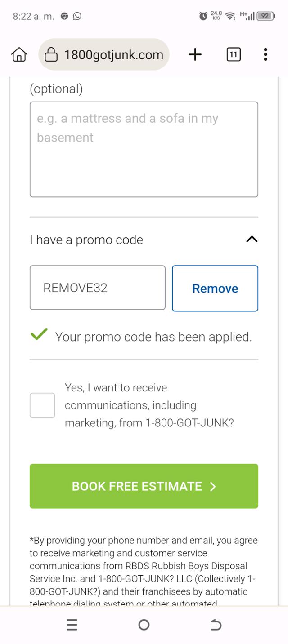This screenshot has height=644, width=288.
Task: Tap the Android recent apps icon
Action: coord(72,625)
